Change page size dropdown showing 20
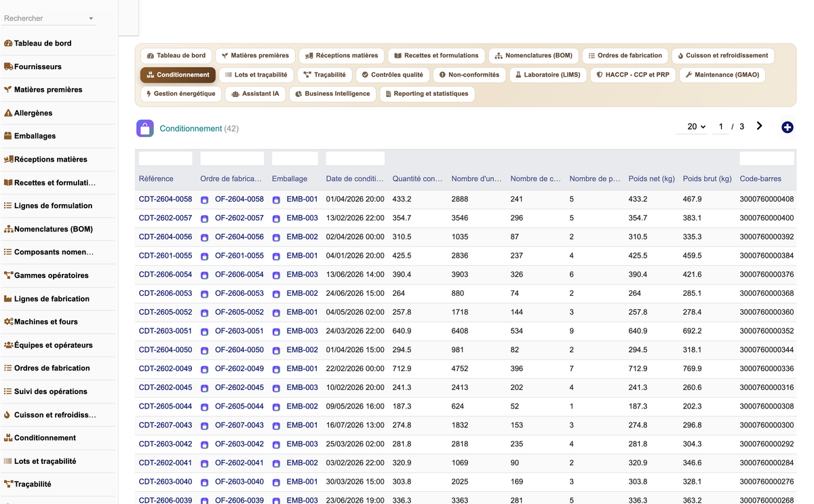The height and width of the screenshot is (504, 814). coord(693,127)
